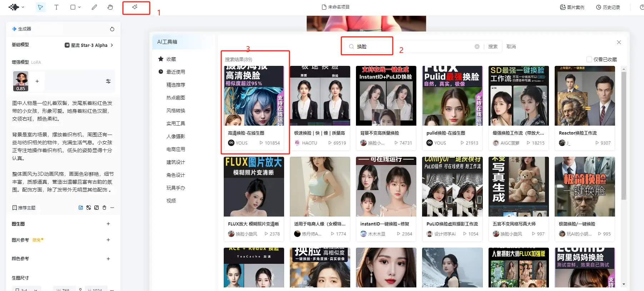Open LoRA adjustment sliders icon
644x291 pixels.
coord(108,81)
